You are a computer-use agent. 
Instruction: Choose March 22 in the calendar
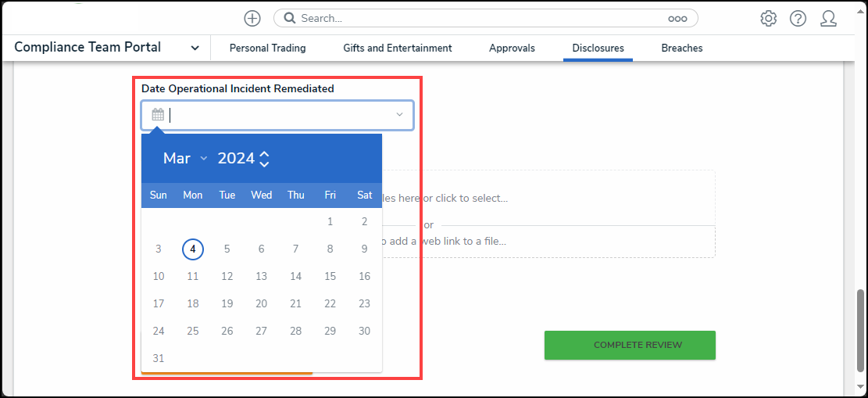(330, 303)
